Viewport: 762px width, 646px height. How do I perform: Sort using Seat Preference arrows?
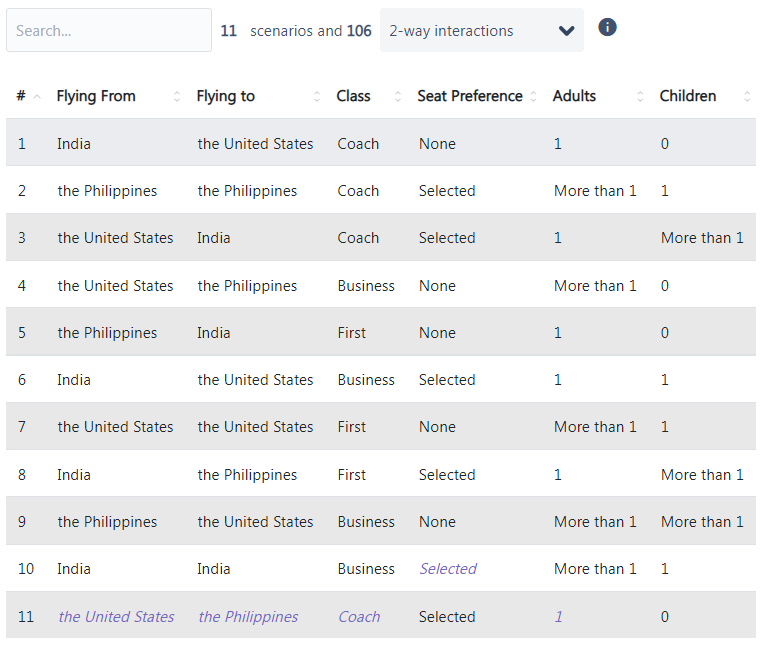tap(534, 97)
